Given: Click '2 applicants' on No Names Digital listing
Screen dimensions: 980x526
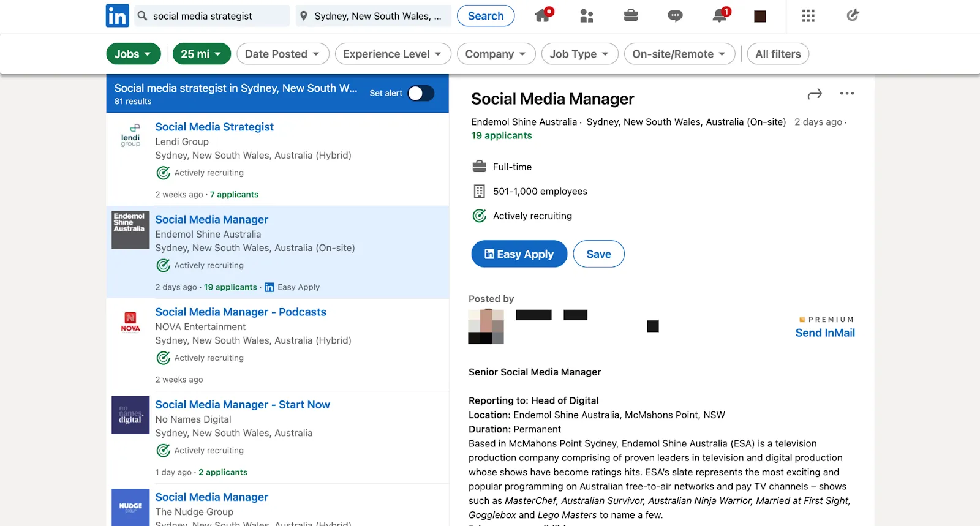Looking at the screenshot, I should (x=223, y=472).
